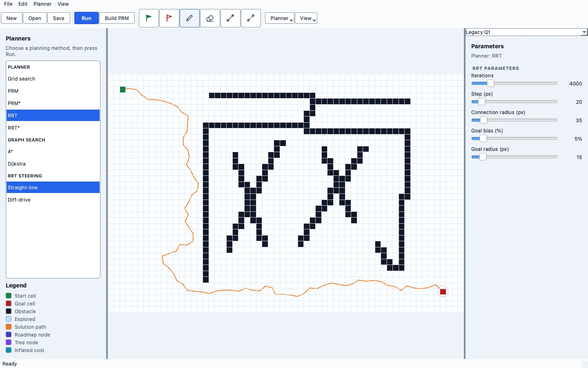Screen dimensions: 588x368
Task: Open the File menu
Action: point(8,4)
